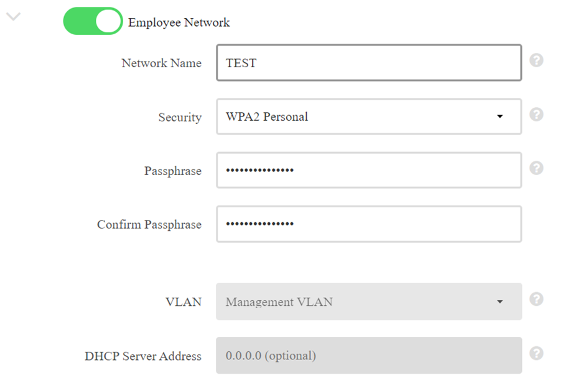Open help for the VLAN setting
The image size is (588, 388).
(536, 300)
